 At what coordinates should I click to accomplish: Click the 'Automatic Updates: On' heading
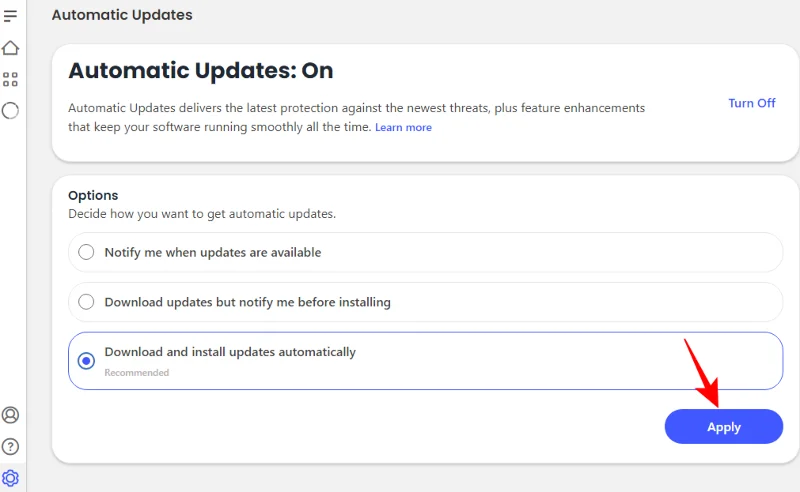(x=200, y=71)
